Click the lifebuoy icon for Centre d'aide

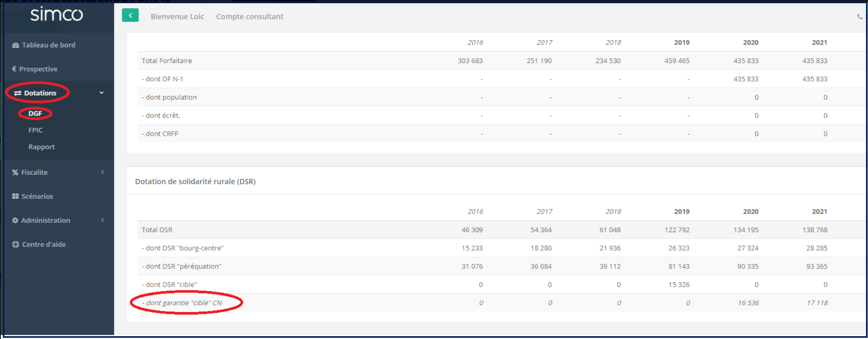pyautogui.click(x=16, y=244)
